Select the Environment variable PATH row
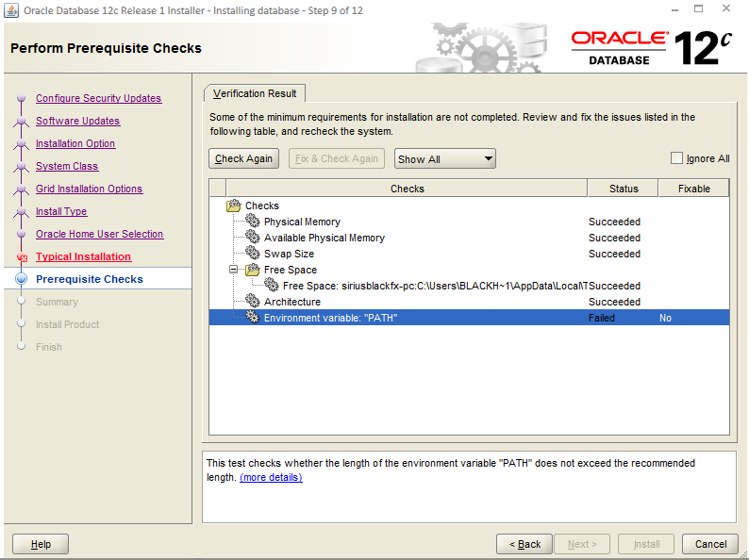Viewport: 749px width, 560px height. pyautogui.click(x=469, y=318)
